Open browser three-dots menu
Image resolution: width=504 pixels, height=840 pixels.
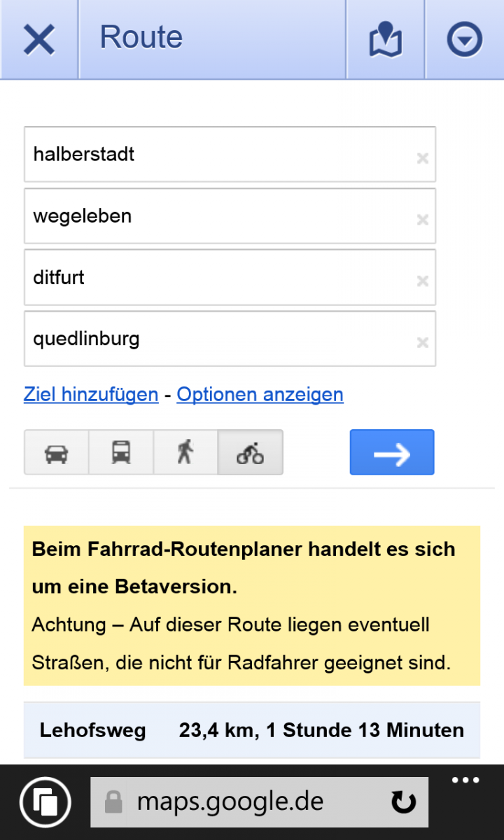[x=465, y=780]
